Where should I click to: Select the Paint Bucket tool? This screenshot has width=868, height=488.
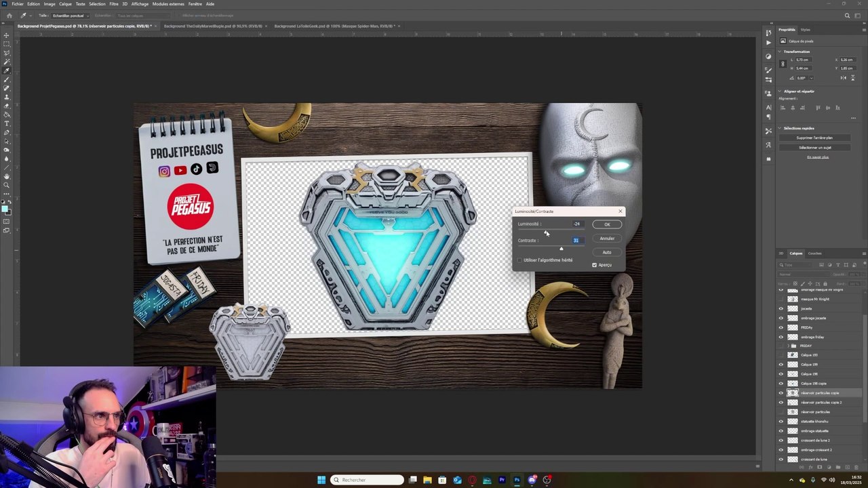[7, 115]
